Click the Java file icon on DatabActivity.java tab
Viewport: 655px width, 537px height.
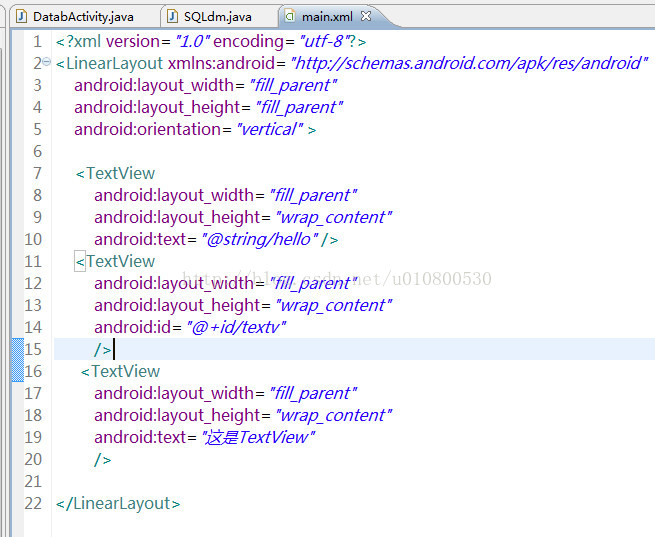pyautogui.click(x=22, y=16)
